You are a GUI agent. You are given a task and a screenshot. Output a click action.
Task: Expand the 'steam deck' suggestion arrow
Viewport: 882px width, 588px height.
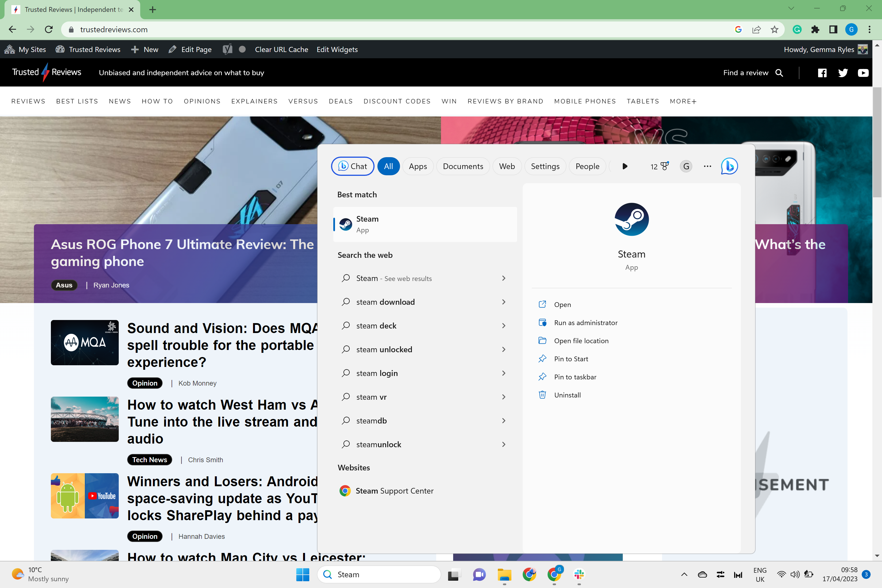pyautogui.click(x=504, y=326)
